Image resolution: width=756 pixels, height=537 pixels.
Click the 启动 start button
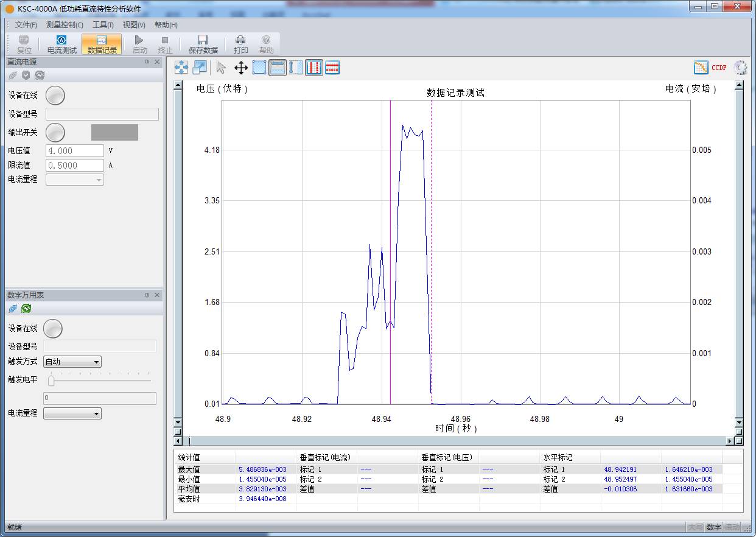tap(140, 44)
